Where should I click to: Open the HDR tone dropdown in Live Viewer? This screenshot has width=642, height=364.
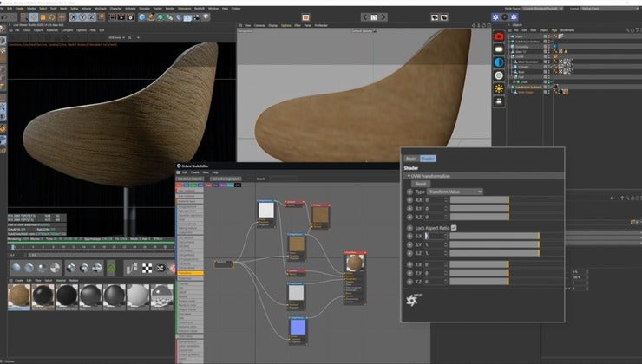point(116,37)
